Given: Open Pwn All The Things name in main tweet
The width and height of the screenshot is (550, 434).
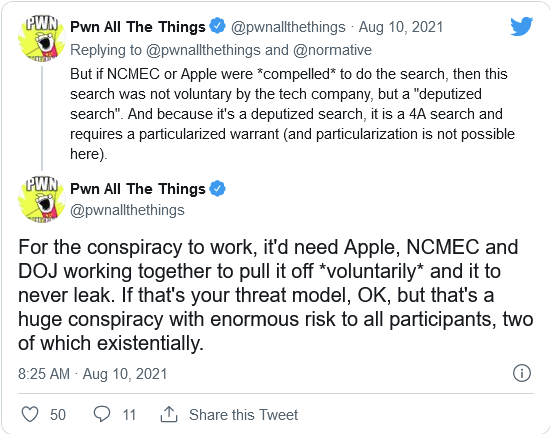Looking at the screenshot, I should (138, 189).
